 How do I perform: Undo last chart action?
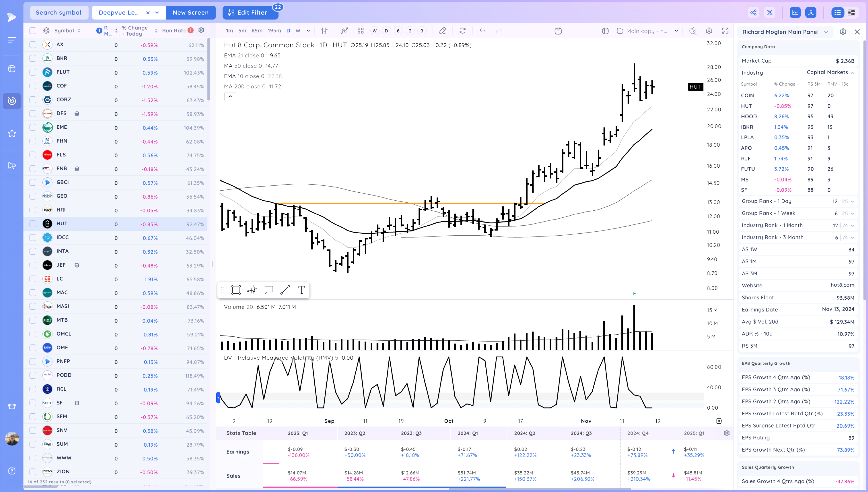[482, 31]
